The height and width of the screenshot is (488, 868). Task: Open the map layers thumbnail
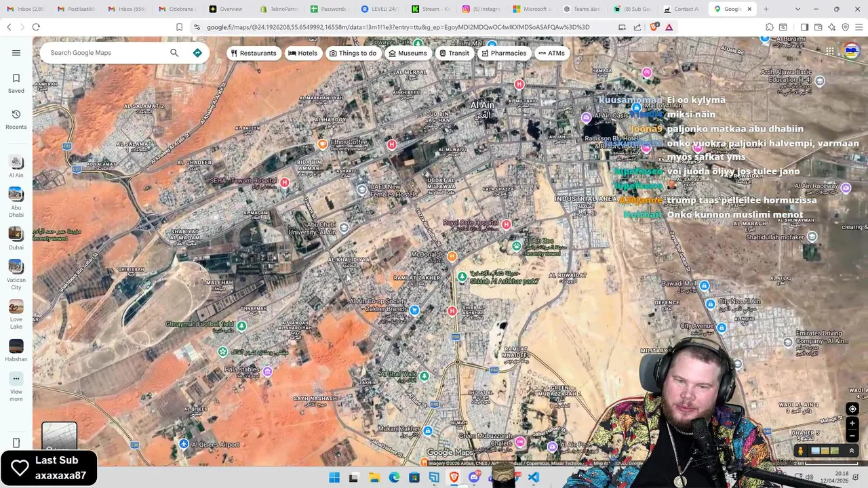point(60,437)
